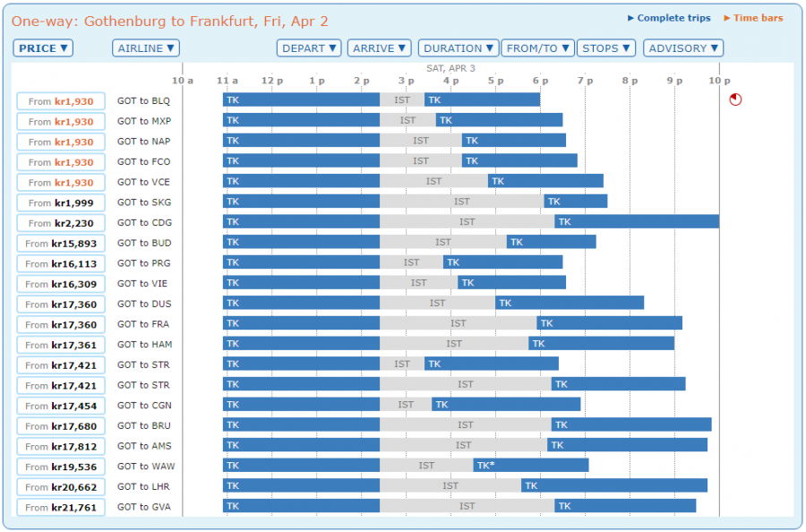
Task: Select the kr19,536 fare to WAW
Action: point(60,467)
